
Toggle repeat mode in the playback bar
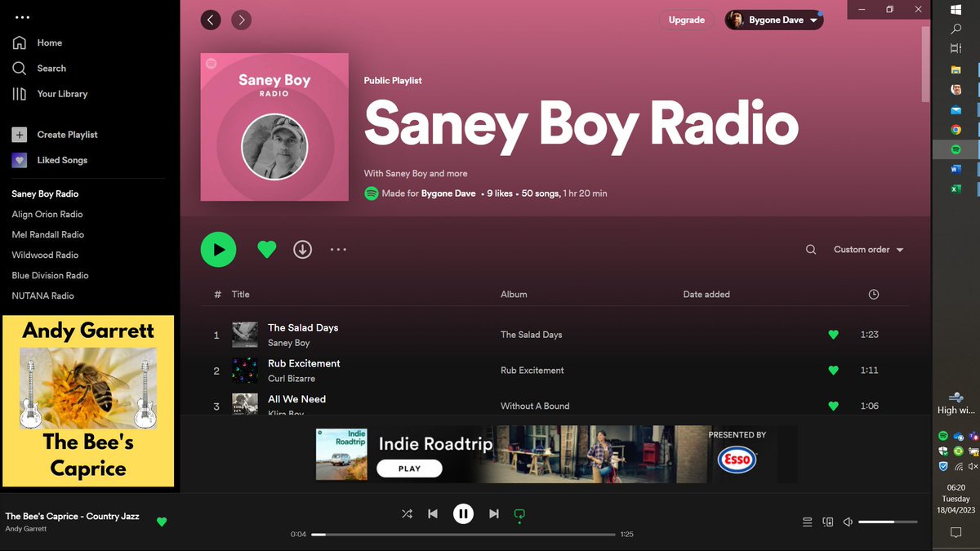519,513
